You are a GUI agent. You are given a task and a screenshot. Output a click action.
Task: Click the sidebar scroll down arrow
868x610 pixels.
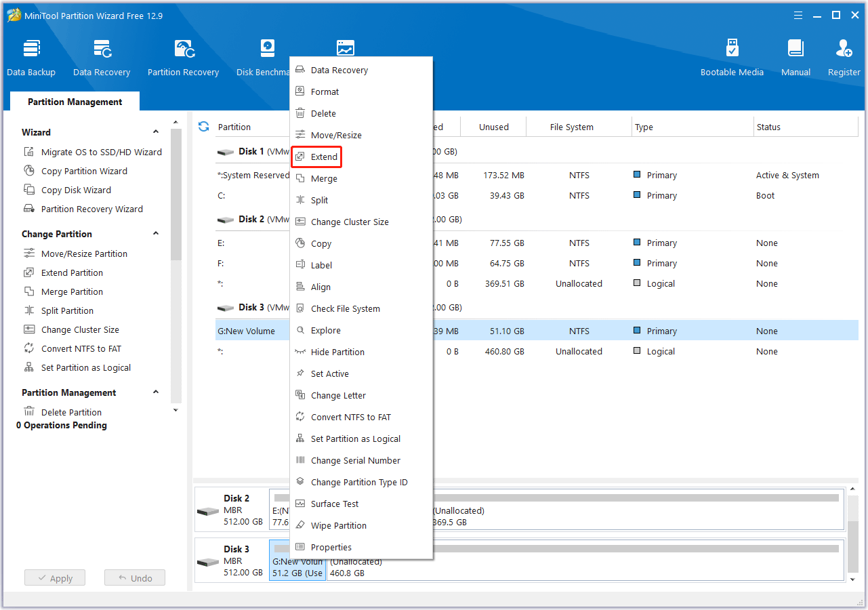point(175,410)
